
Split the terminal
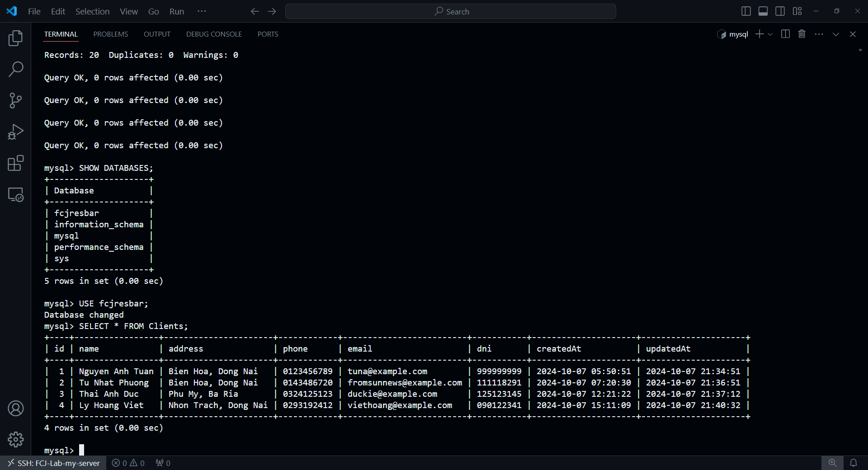coord(785,34)
